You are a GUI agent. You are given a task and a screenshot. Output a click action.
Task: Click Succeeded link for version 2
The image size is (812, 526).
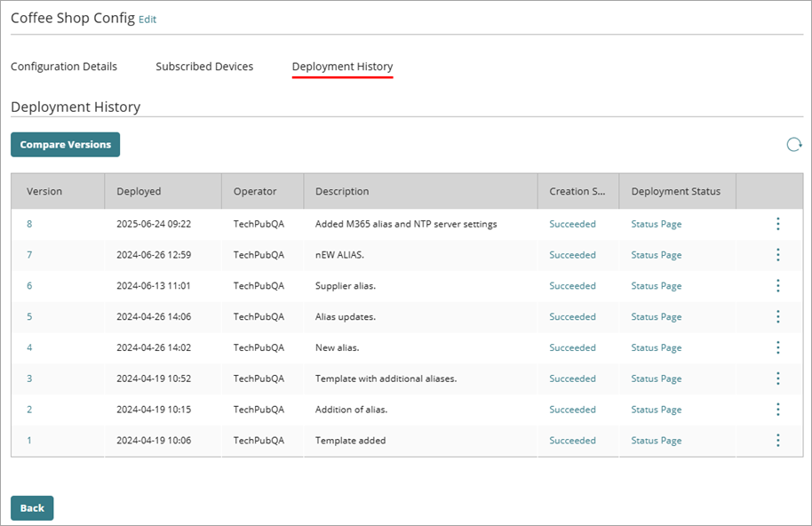click(572, 410)
